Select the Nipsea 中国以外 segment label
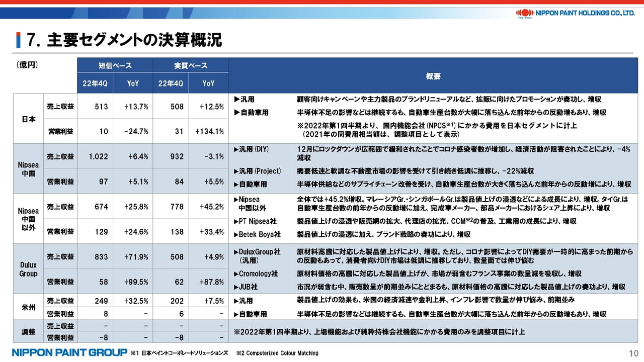 28,219
